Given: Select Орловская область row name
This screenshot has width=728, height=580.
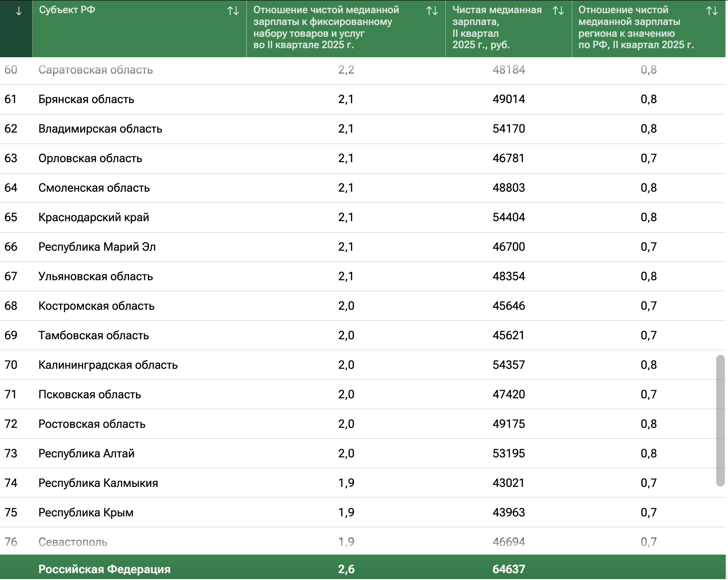Looking at the screenshot, I should (x=90, y=159).
